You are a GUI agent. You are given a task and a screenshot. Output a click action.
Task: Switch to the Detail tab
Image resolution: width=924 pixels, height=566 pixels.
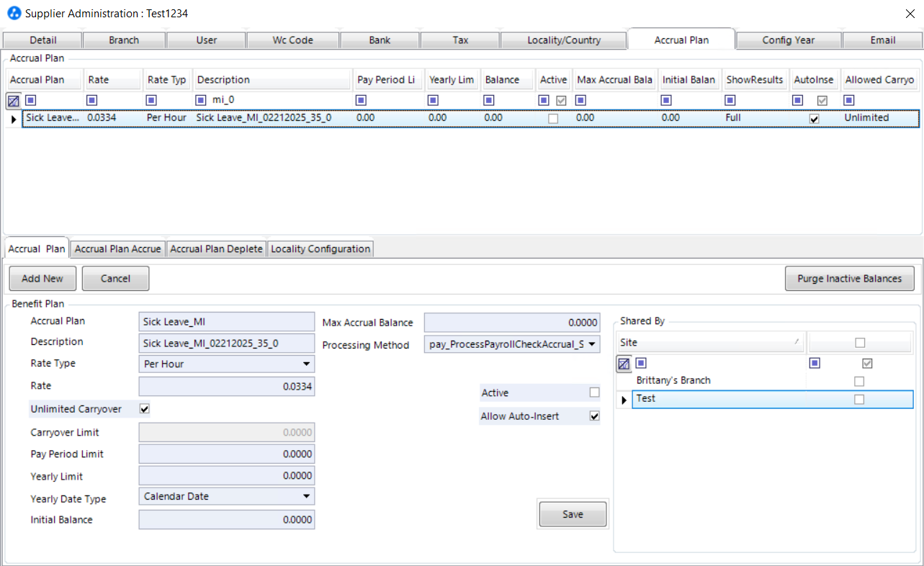click(43, 40)
